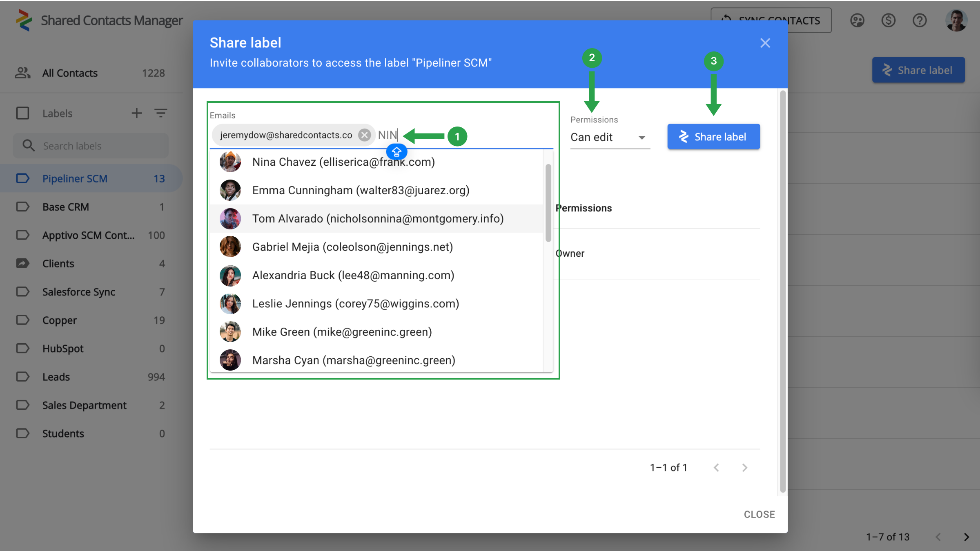
Task: Go to next page in dialog pagination
Action: 744,467
